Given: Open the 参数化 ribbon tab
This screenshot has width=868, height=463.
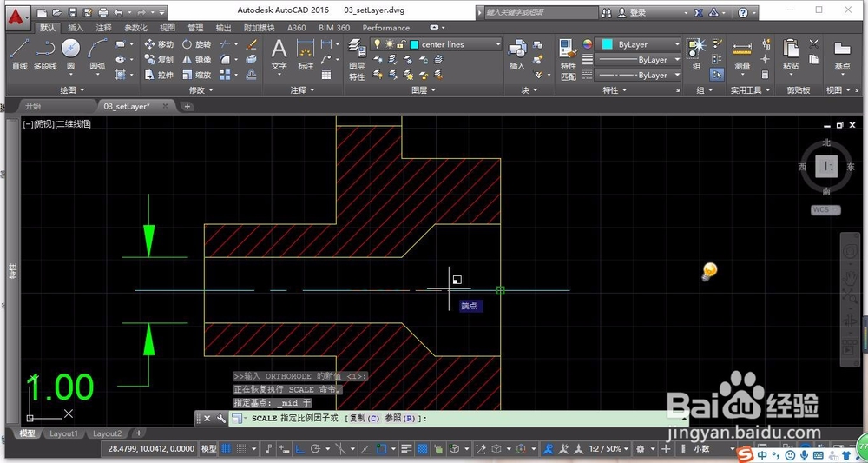Looking at the screenshot, I should [135, 28].
